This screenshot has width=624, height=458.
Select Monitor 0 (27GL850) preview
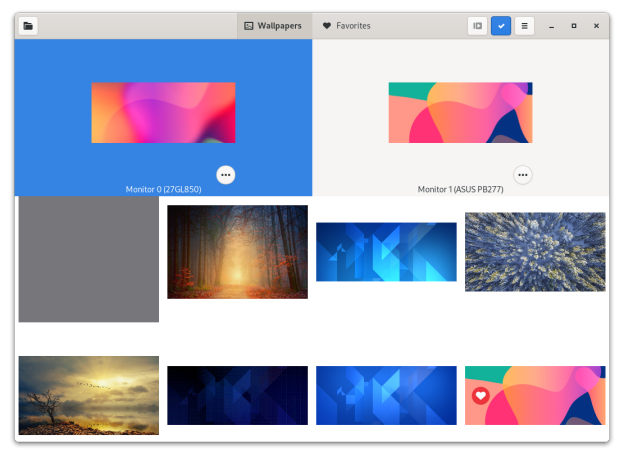point(163,113)
